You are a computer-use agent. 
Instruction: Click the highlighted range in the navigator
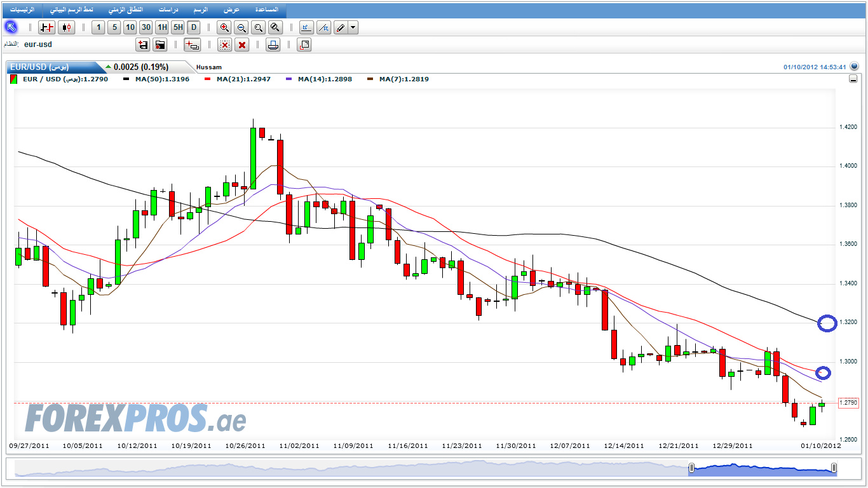point(763,468)
